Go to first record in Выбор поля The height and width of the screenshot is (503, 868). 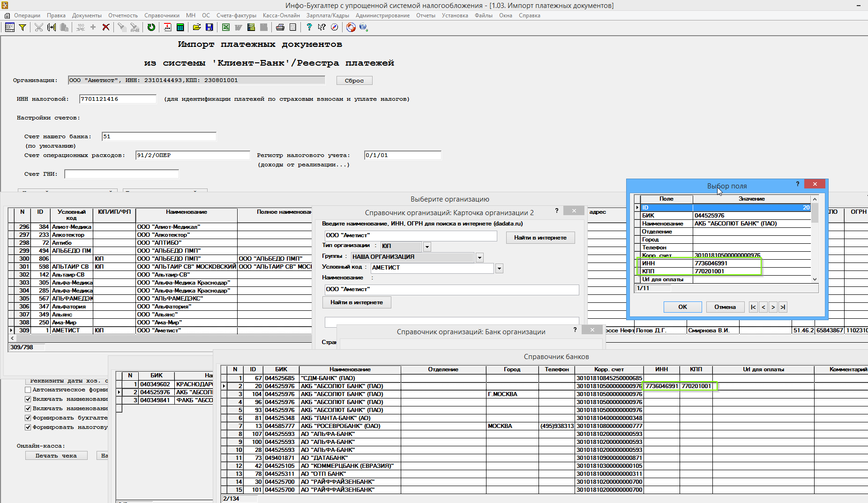pos(753,307)
